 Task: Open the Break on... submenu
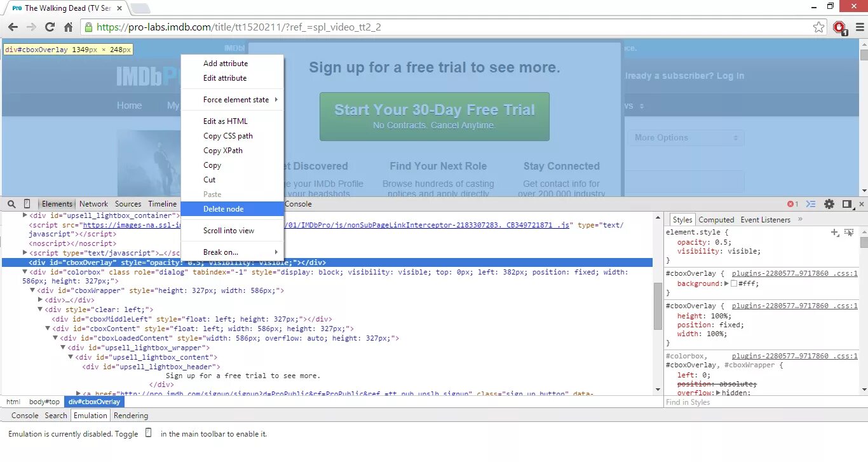[x=232, y=252]
